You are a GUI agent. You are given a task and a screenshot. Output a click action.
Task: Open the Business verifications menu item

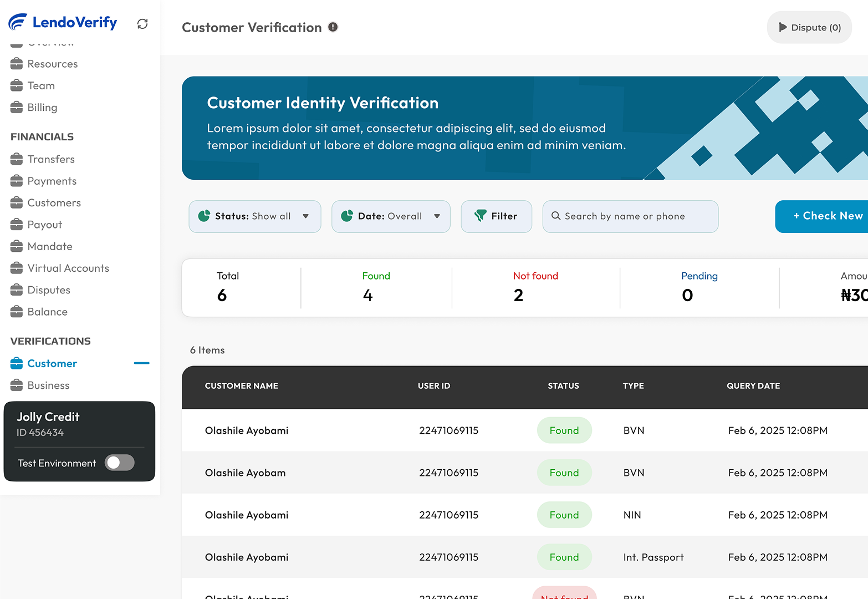pos(48,385)
